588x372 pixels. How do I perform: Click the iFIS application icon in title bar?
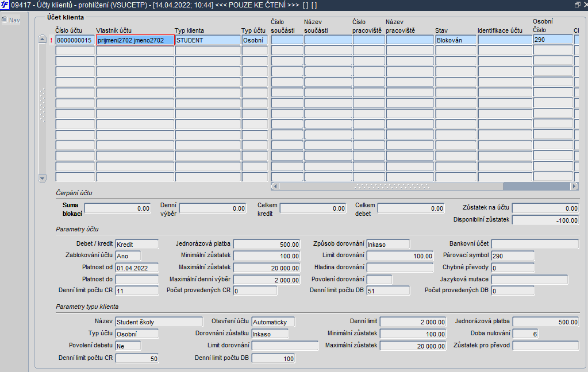point(5,5)
